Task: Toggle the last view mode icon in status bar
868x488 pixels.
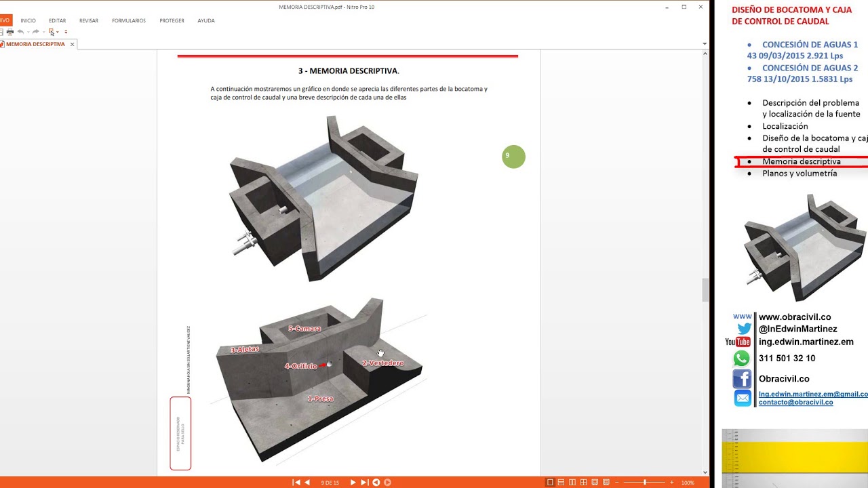Action: point(606,482)
